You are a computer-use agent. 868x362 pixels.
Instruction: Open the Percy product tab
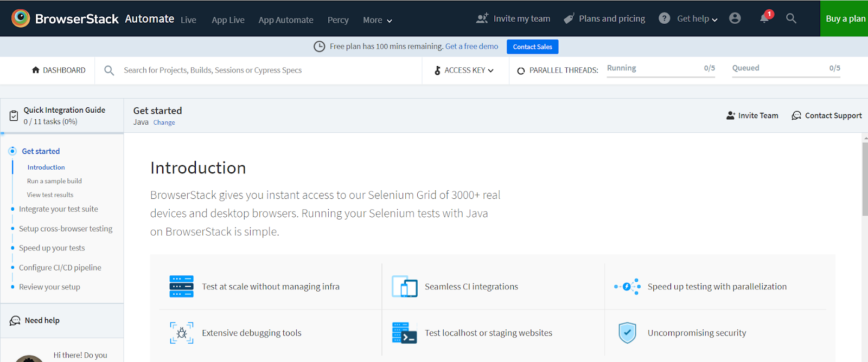pyautogui.click(x=338, y=20)
